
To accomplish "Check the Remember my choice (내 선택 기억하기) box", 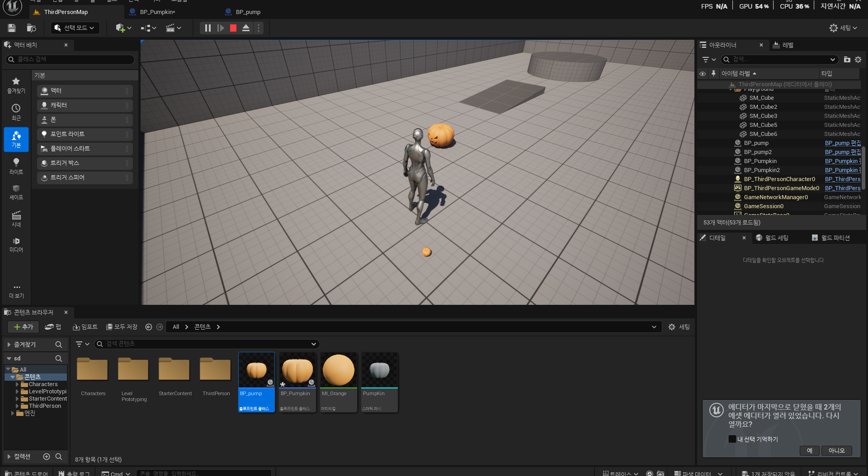I will (x=732, y=439).
